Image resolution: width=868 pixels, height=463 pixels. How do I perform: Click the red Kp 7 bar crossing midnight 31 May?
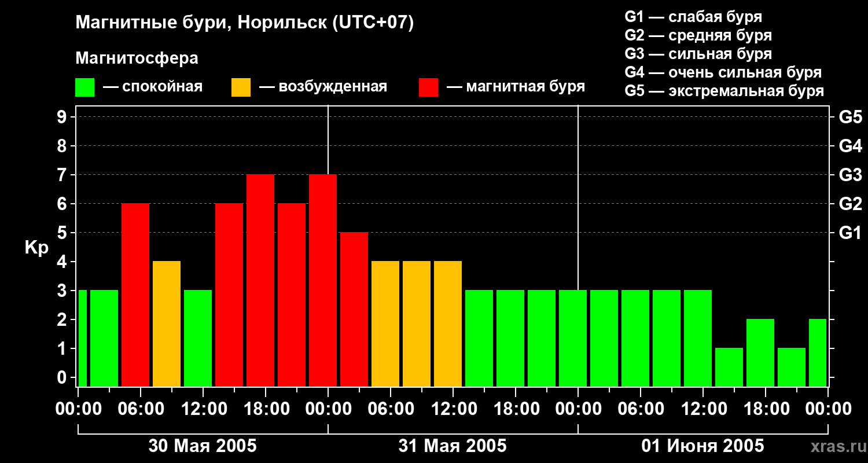point(323,280)
